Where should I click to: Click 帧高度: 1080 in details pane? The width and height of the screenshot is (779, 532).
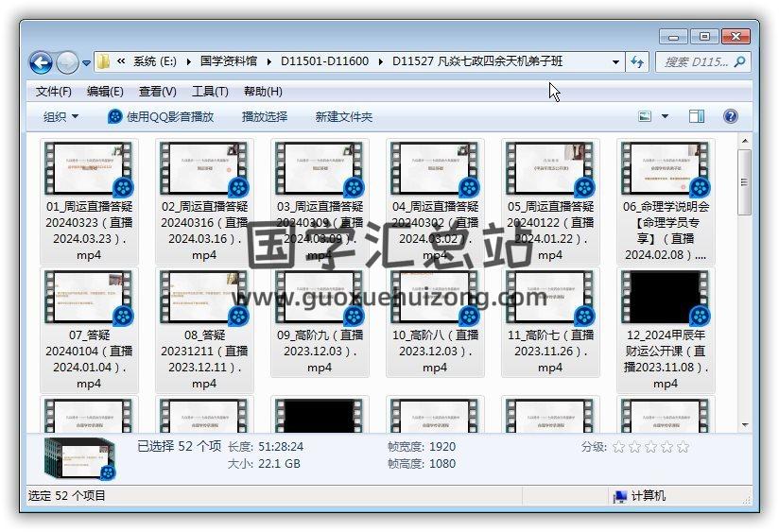point(422,463)
